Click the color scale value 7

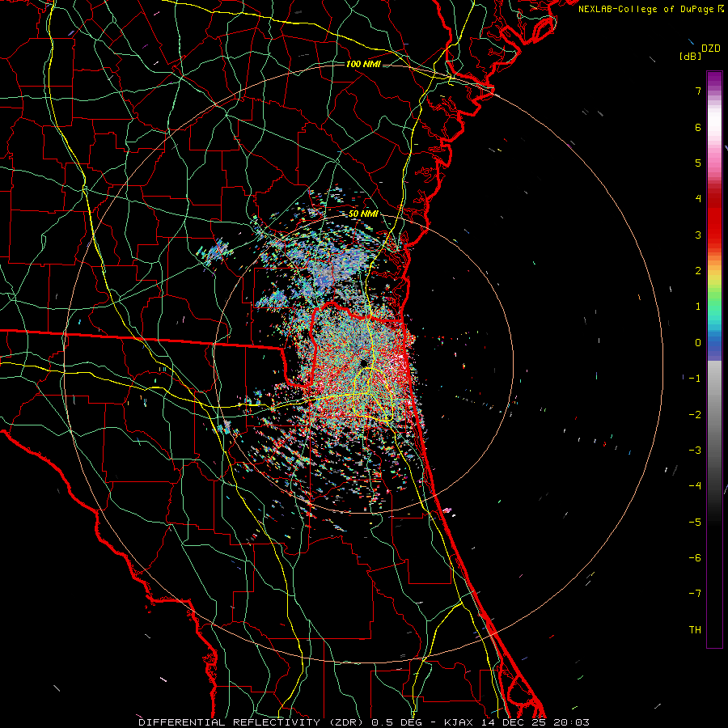click(698, 91)
